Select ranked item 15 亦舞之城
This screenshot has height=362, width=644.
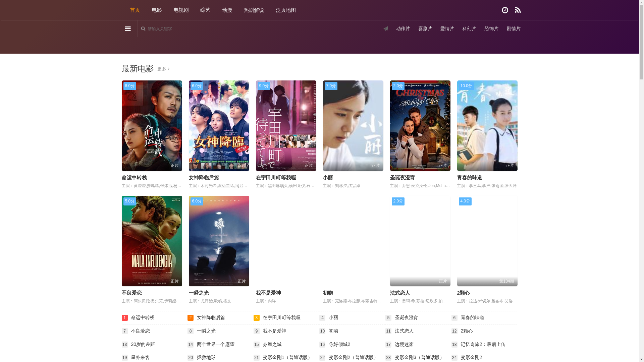click(272, 344)
